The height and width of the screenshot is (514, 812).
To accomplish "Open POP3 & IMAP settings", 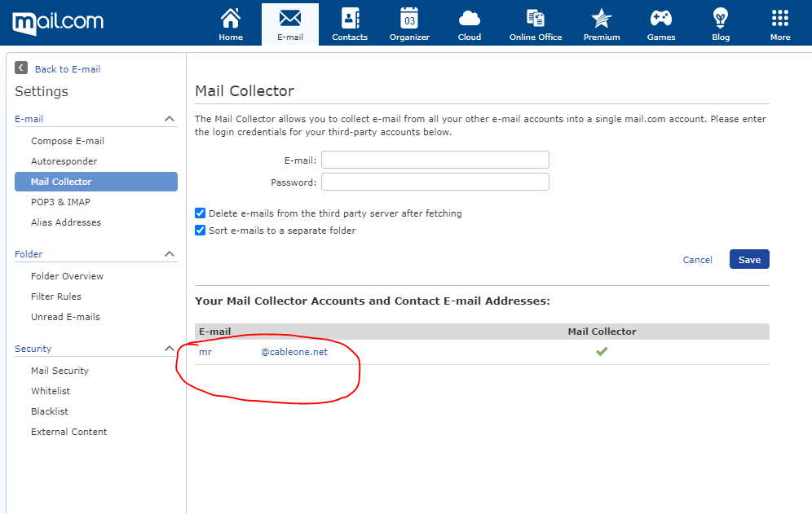I will point(60,202).
